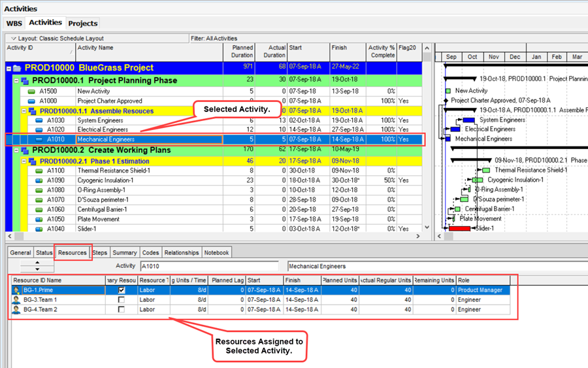Viewport: 588px width, 368px height.
Task: Collapse PROD10000.2 Create Working Plans
Action: tap(16, 150)
